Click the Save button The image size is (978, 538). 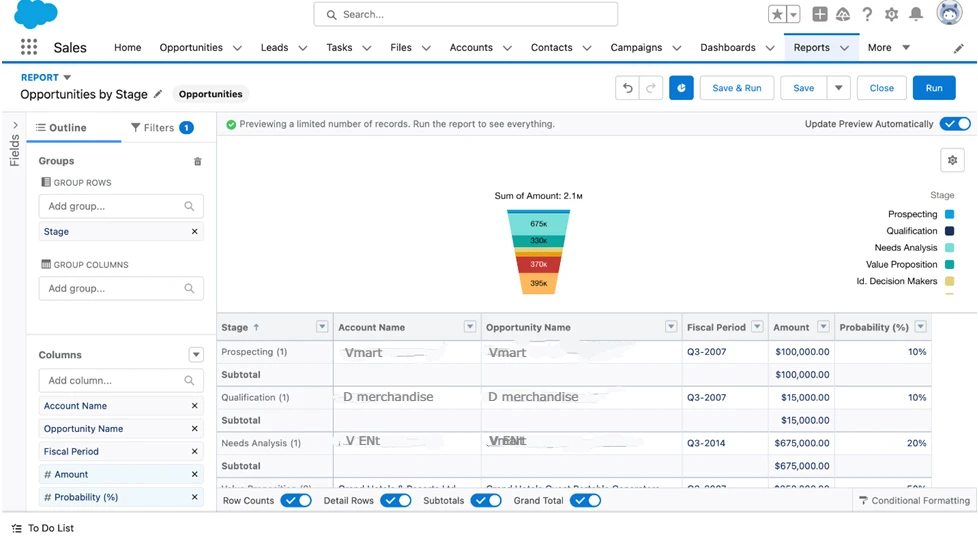[x=803, y=88]
